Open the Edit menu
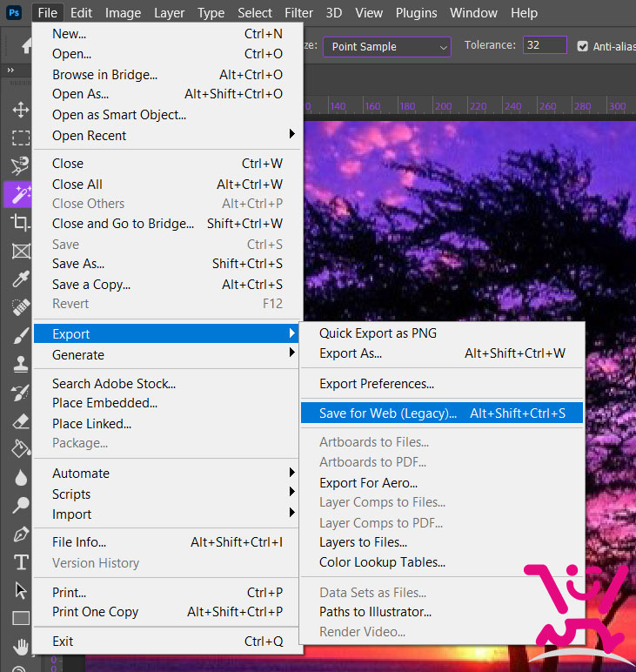The image size is (636, 672). [81, 13]
